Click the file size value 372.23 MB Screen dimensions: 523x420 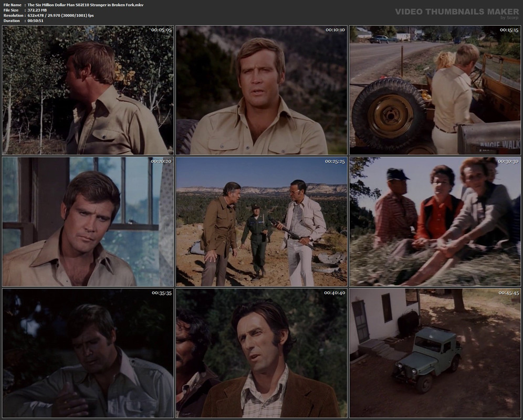[37, 10]
